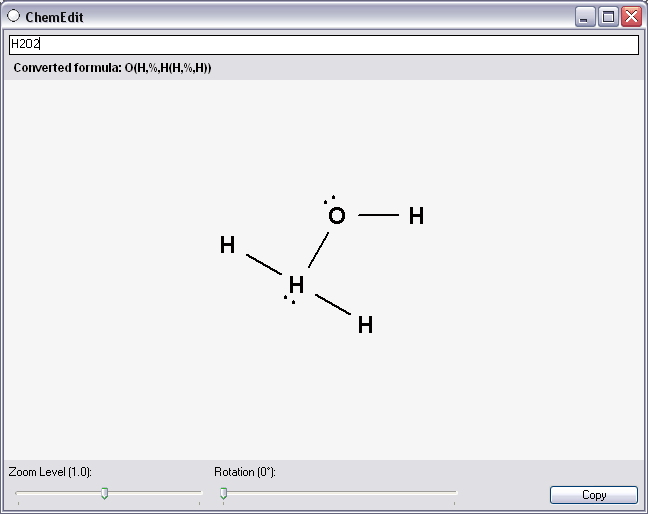The width and height of the screenshot is (648, 514).
Task: Click the Rotation slider handle
Action: [224, 493]
